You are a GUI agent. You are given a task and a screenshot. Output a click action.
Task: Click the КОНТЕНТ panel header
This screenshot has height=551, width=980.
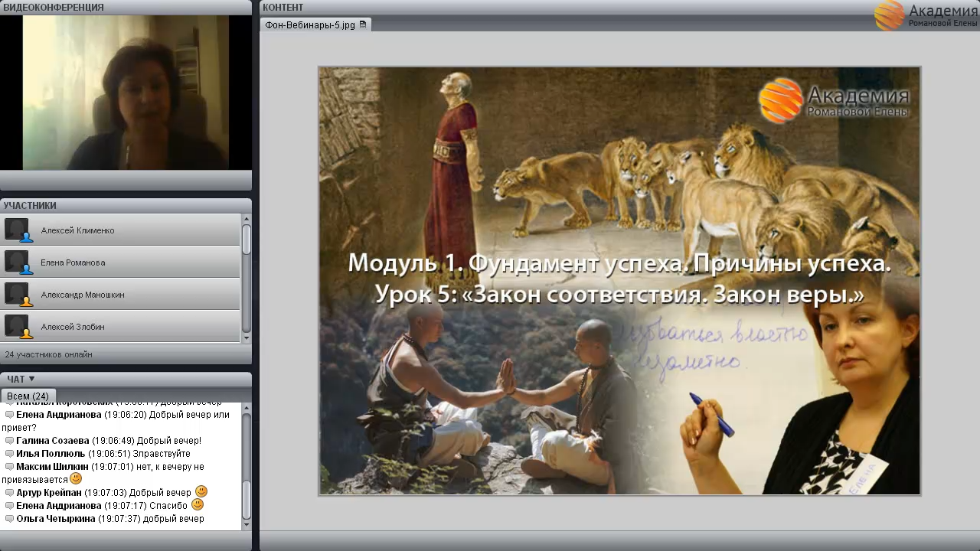click(x=619, y=7)
